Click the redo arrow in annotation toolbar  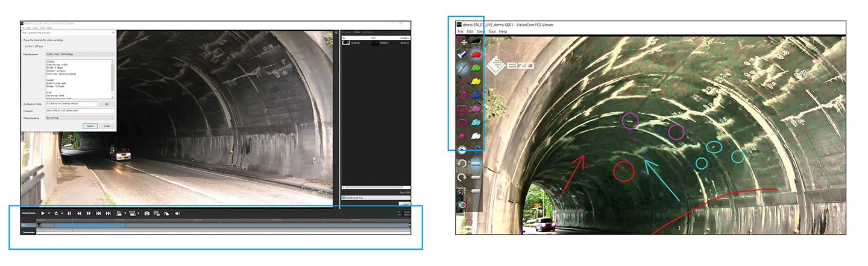pyautogui.click(x=462, y=177)
